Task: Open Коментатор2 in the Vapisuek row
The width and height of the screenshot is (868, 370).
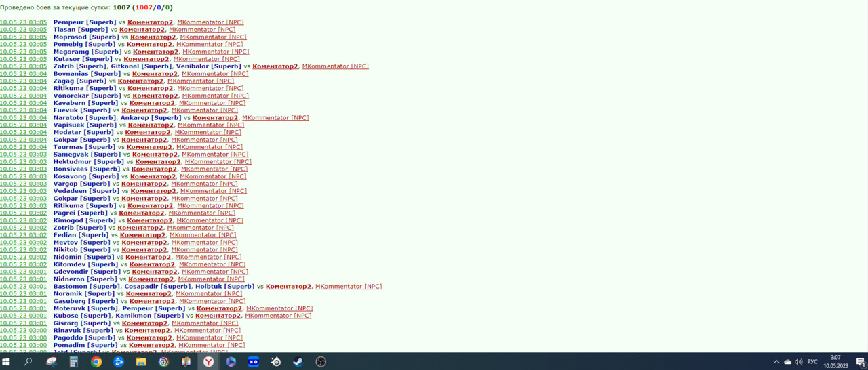Action: [151, 125]
